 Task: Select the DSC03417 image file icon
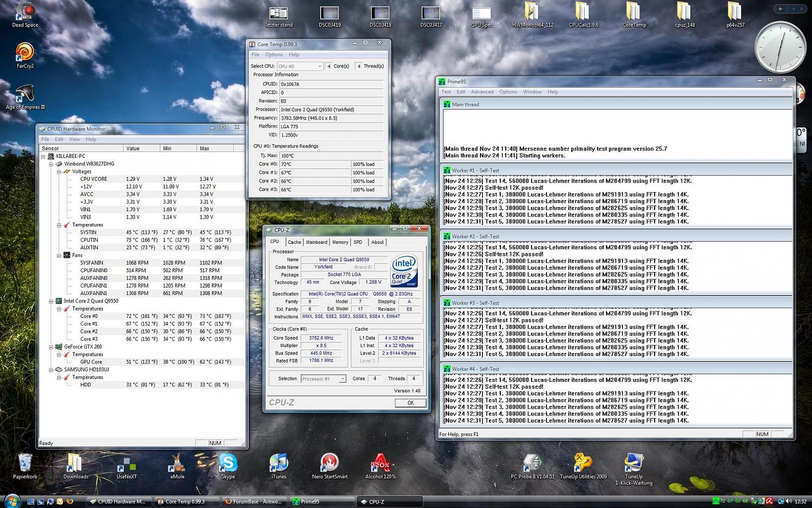(431, 16)
